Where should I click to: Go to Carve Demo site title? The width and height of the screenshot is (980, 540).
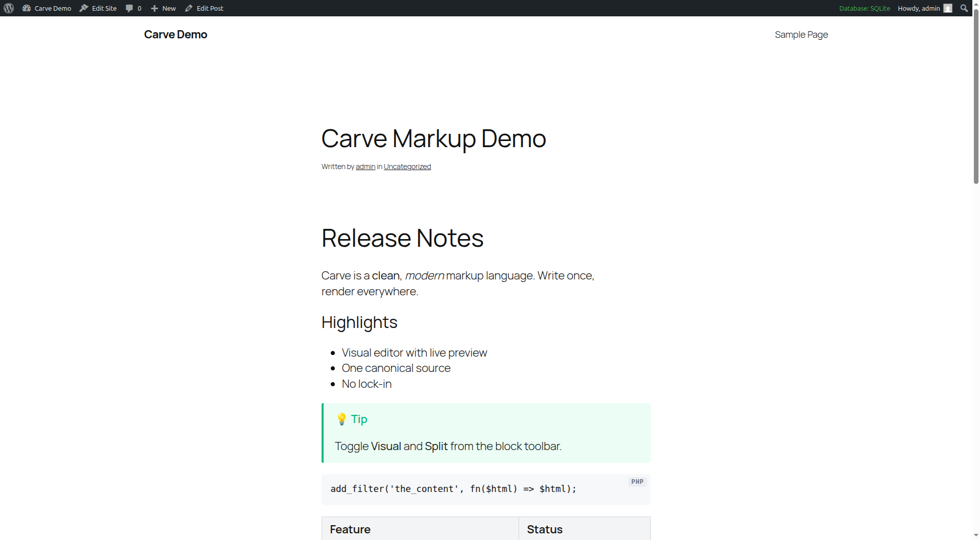pyautogui.click(x=176, y=34)
